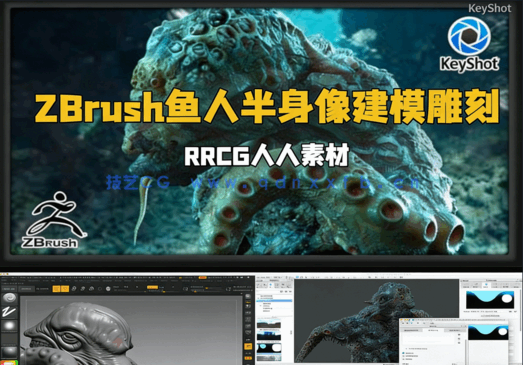The width and height of the screenshot is (523, 365).
Task: Open the ZBrush brush selector thumbnail
Action: (x=9, y=298)
